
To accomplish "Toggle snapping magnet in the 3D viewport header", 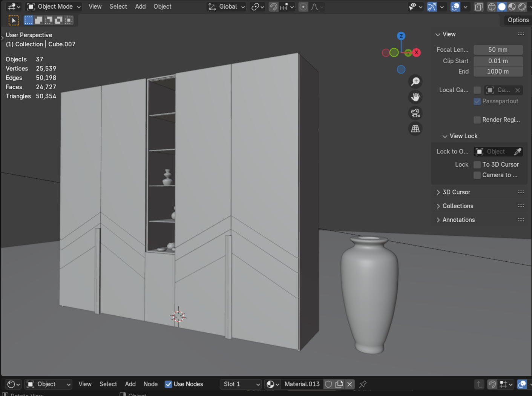I will coord(273,7).
